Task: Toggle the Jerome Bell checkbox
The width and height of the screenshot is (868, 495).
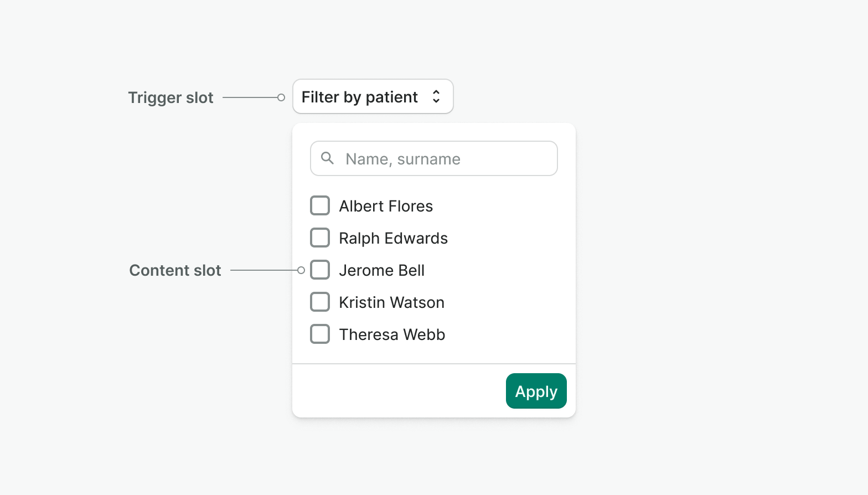Action: point(320,270)
